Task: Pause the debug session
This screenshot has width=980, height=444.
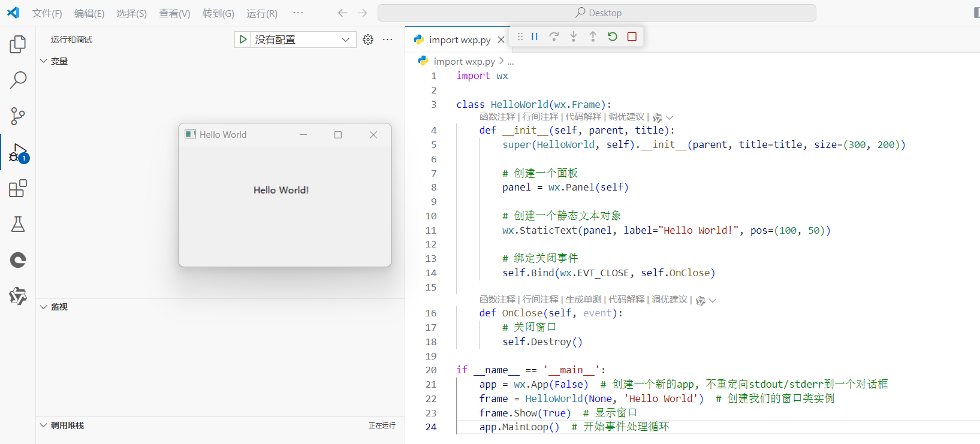Action: [535, 37]
